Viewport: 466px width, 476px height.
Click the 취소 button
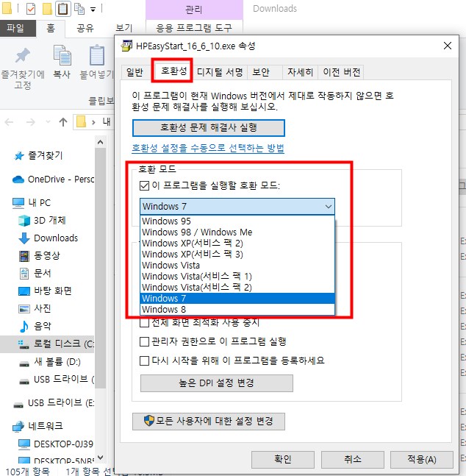353,459
